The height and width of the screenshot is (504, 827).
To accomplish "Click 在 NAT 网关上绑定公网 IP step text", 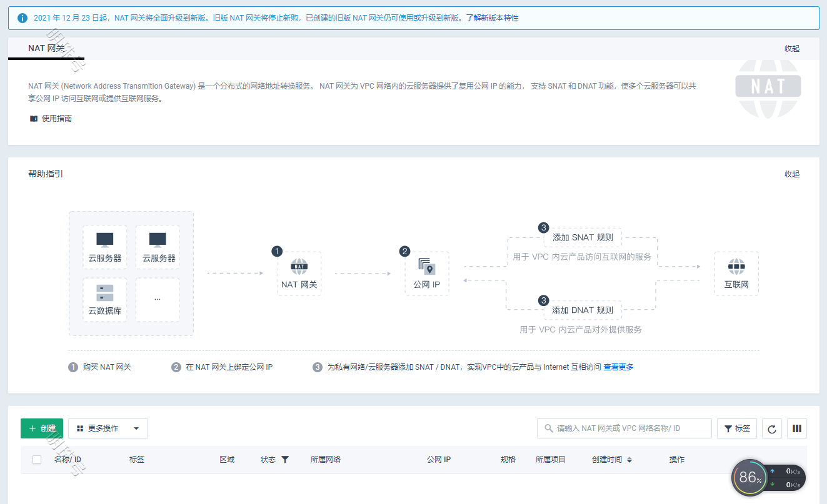I will coord(229,367).
